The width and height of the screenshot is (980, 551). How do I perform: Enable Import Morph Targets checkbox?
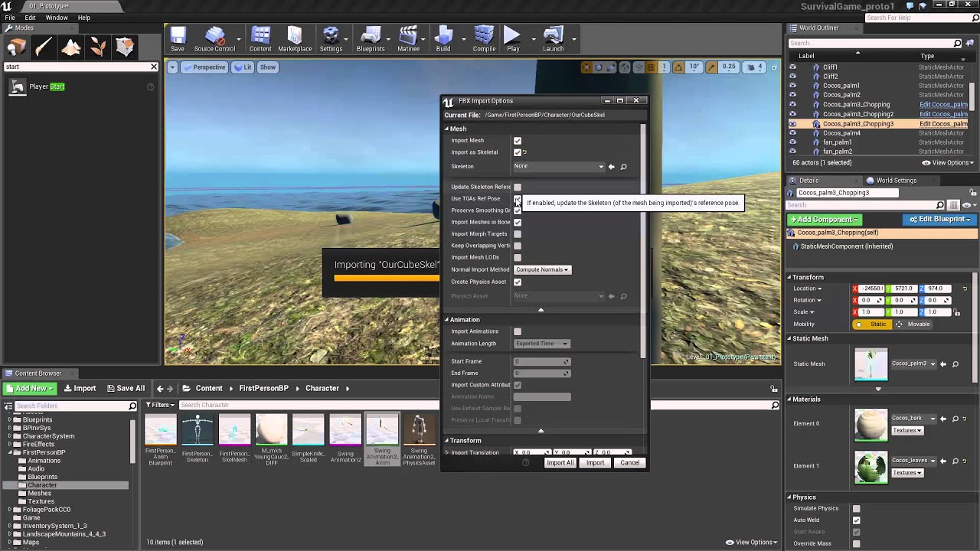(518, 234)
